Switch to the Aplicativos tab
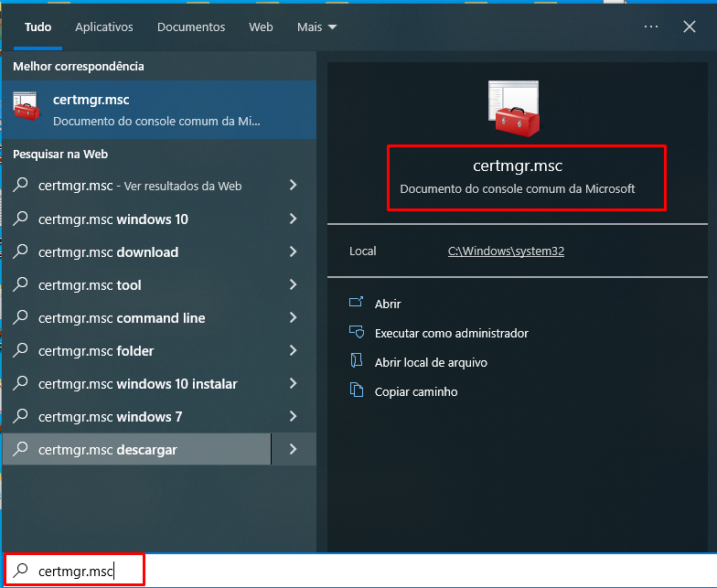Viewport: 717px width, 588px height. click(104, 27)
